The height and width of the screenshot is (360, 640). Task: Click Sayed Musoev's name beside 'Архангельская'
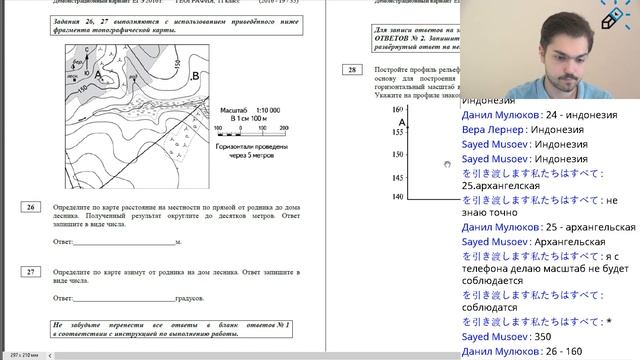pos(495,242)
